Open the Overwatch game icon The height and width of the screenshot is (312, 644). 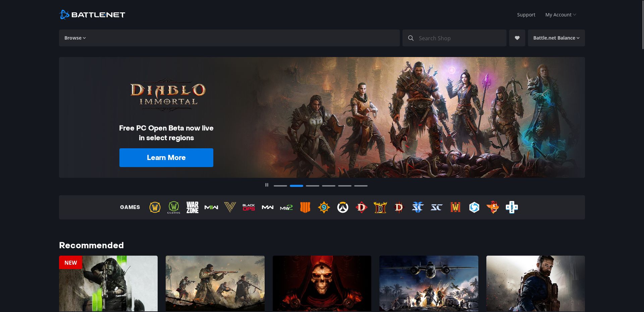(343, 207)
